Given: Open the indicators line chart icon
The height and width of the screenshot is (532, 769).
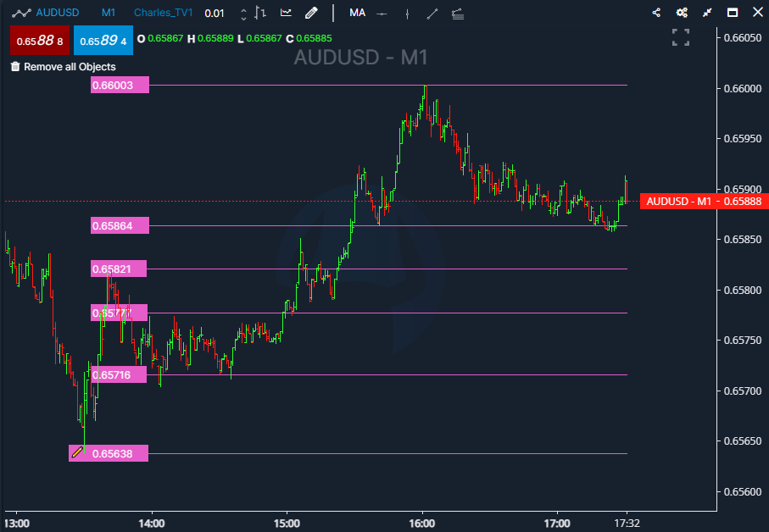Looking at the screenshot, I should (286, 13).
